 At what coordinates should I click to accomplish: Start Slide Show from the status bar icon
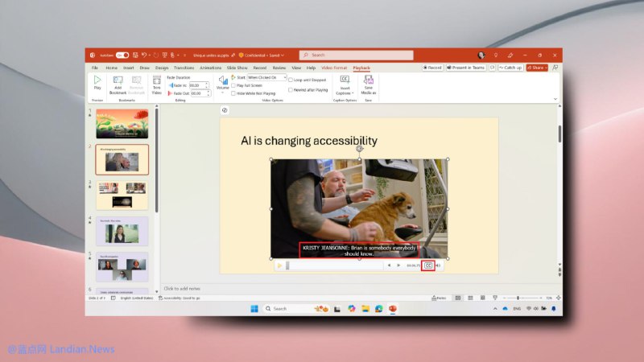point(495,298)
